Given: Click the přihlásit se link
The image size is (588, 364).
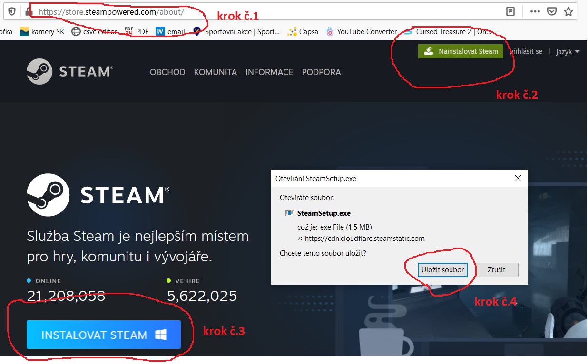Looking at the screenshot, I should [x=526, y=51].
